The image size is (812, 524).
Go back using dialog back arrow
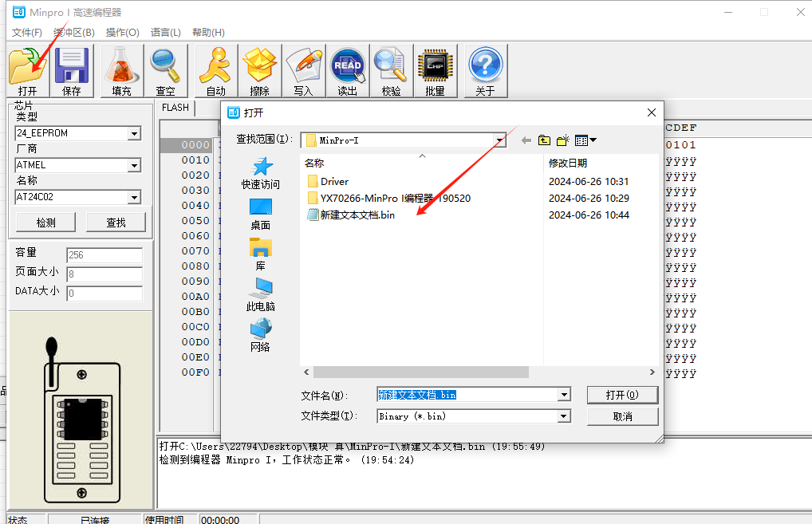[x=526, y=140]
